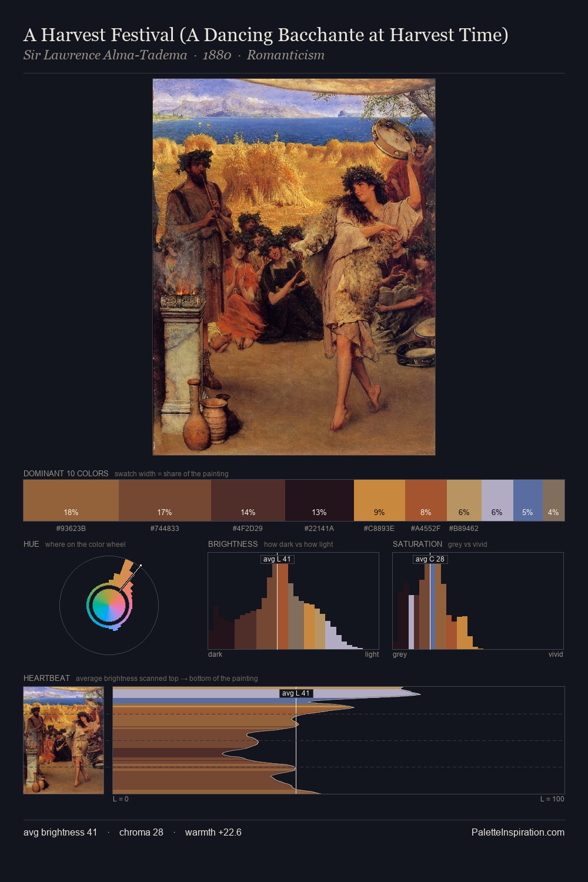
Task: Click the 'warmth +22.6' footer stat
Action: [213, 832]
